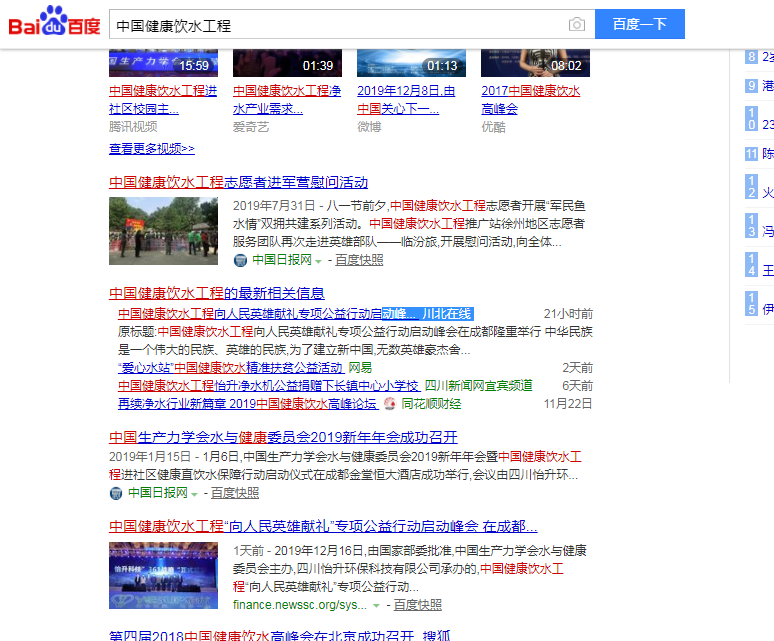Expand 中国日报网 dropdown under 2019新年年会 result
This screenshot has height=641, width=774.
(194, 494)
